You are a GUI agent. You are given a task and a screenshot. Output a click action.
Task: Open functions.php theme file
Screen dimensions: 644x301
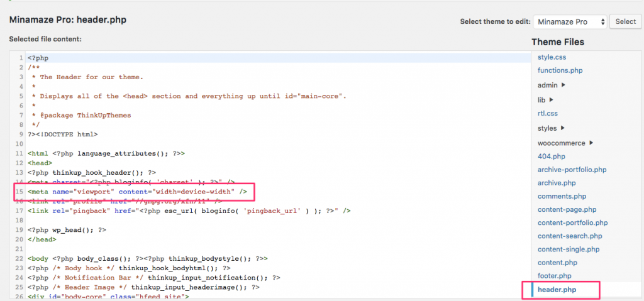coord(560,70)
